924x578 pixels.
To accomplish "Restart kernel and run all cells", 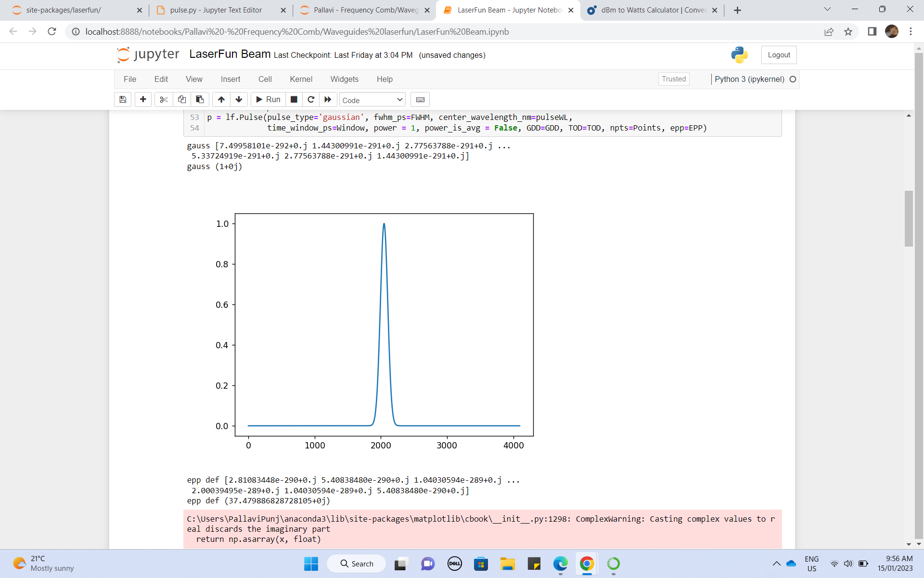I will (328, 99).
